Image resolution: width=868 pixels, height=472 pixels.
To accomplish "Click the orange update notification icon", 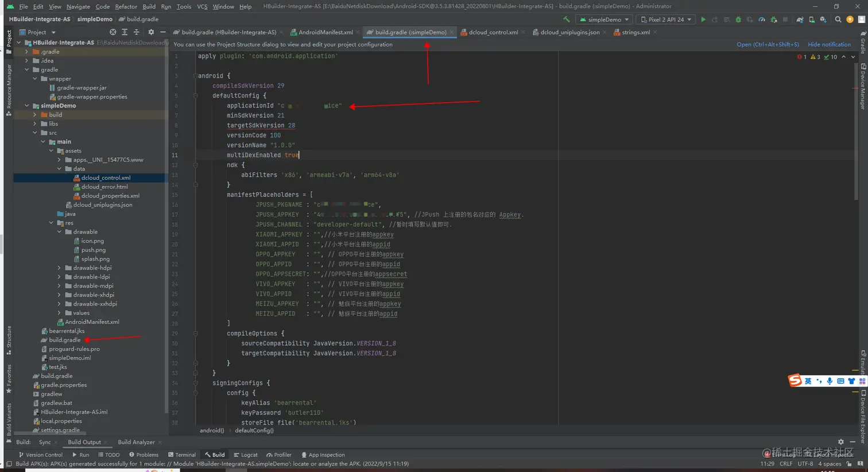I will point(850,20).
